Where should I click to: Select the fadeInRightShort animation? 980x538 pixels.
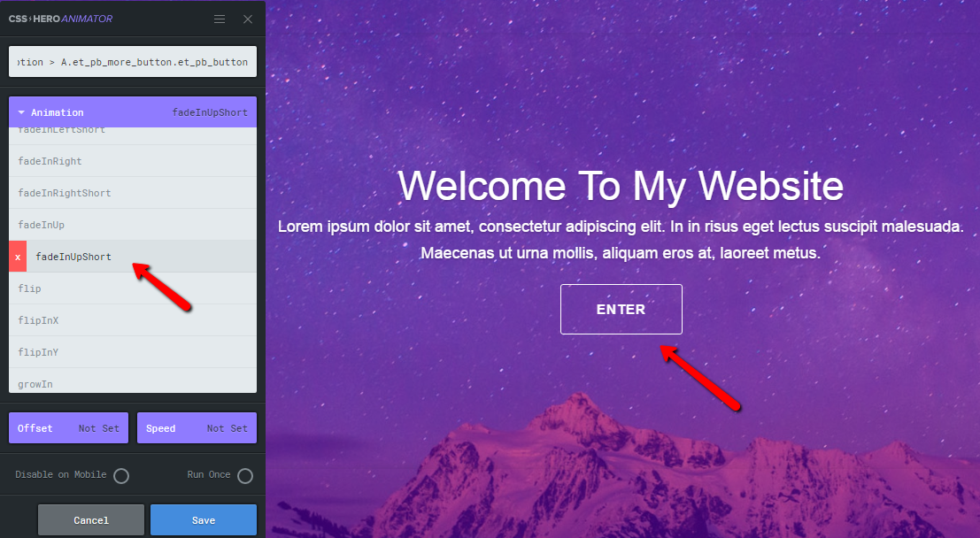click(133, 193)
